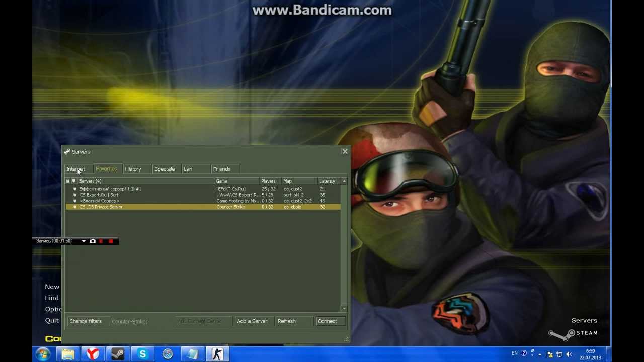Switch to the Counter-Strike taskbar icon
Image resolution: width=644 pixels, height=362 pixels.
[x=217, y=354]
